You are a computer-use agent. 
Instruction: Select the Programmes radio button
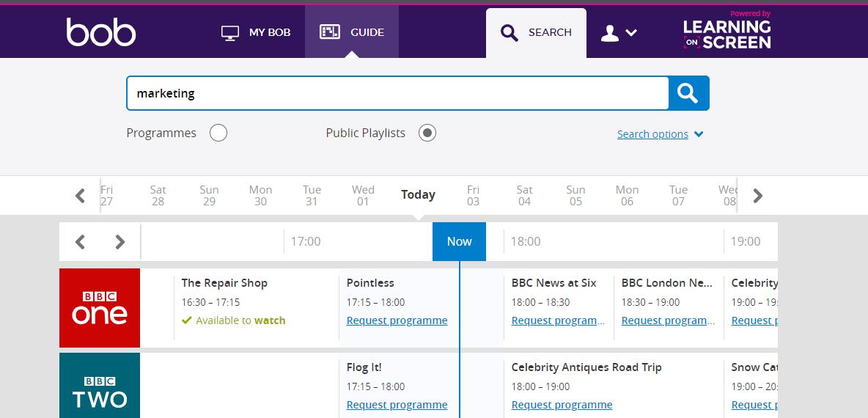tap(218, 133)
